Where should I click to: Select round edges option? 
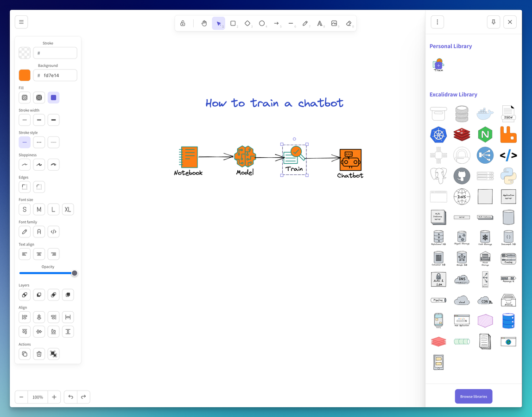coord(39,187)
